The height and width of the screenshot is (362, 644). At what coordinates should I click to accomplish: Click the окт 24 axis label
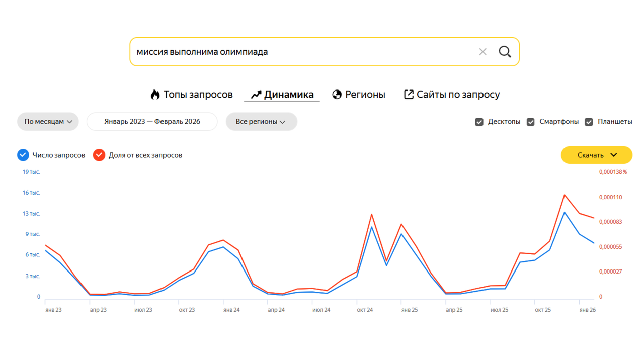[365, 310]
